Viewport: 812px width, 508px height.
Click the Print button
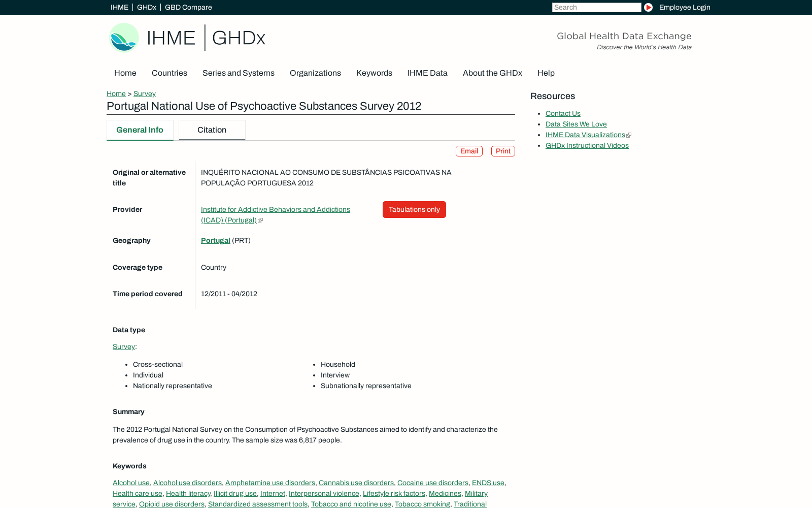click(503, 151)
